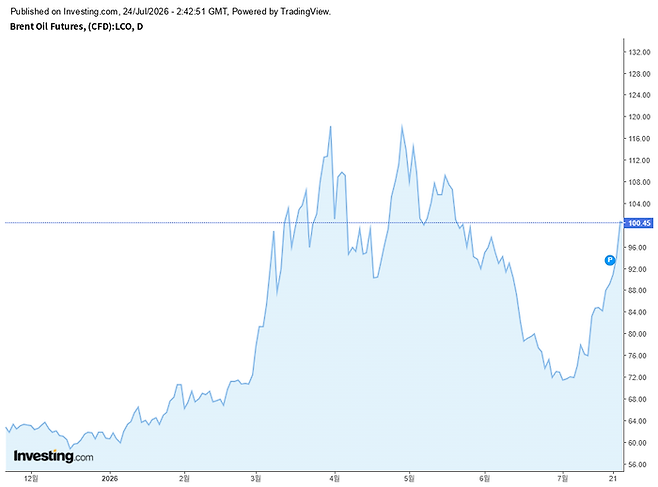This screenshot has height=487, width=658.
Task: Click the Brent Oil Futures title
Action: pos(76,26)
